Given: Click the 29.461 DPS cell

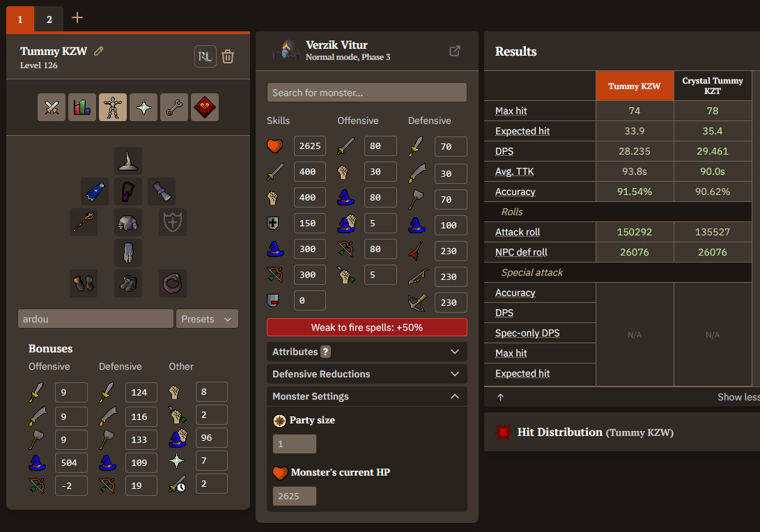Looking at the screenshot, I should click(x=713, y=151).
